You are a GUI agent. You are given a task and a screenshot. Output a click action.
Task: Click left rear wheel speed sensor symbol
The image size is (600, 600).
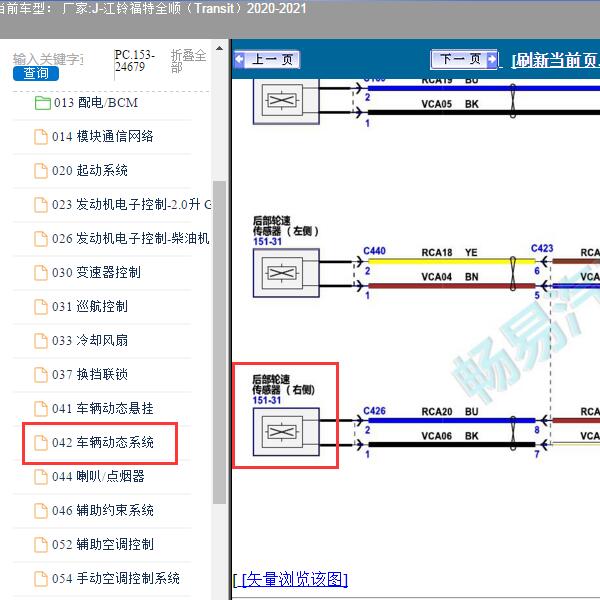[286, 273]
